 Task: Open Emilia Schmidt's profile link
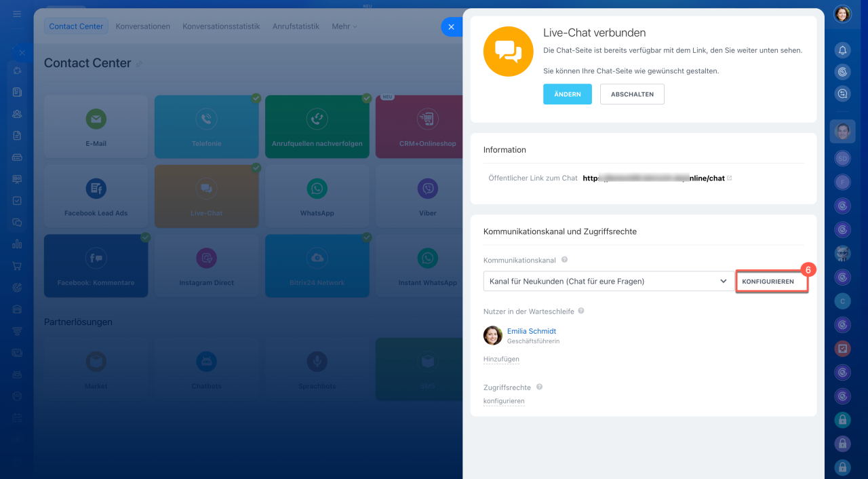tap(532, 331)
